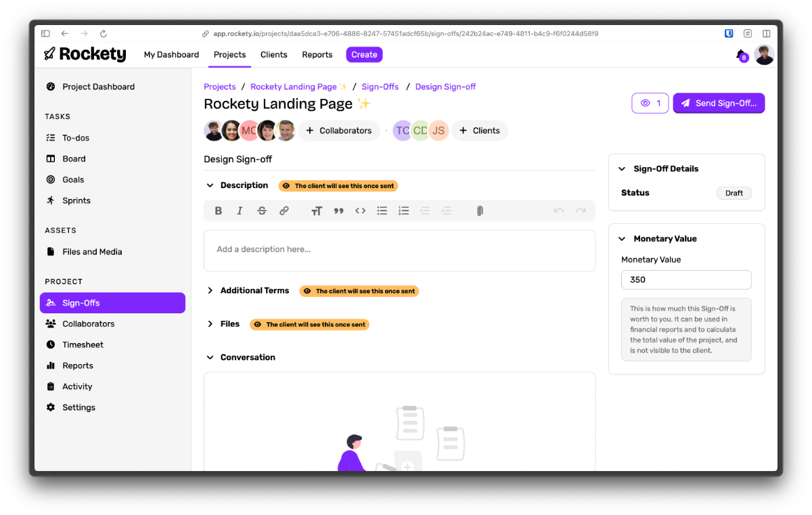Open Timesheet from the sidebar
812x515 pixels.
pos(83,344)
